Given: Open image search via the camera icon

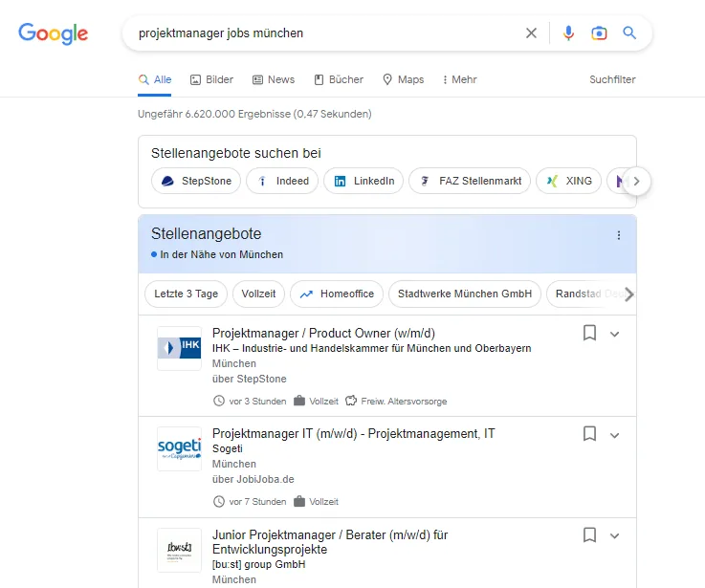Looking at the screenshot, I should [x=599, y=33].
